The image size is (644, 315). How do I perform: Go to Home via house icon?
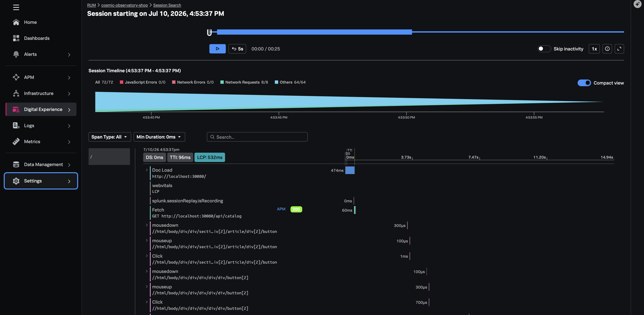point(16,22)
